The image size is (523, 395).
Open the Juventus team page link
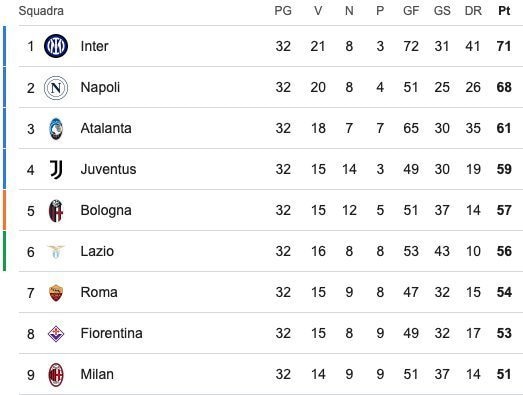tap(108, 169)
